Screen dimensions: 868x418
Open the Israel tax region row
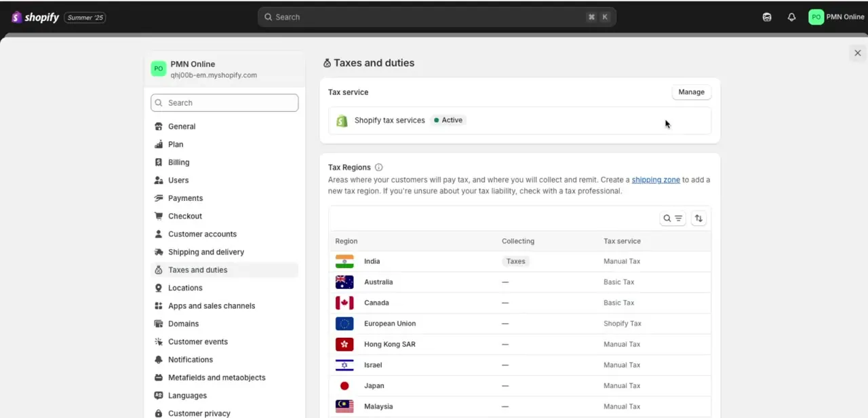click(520, 365)
